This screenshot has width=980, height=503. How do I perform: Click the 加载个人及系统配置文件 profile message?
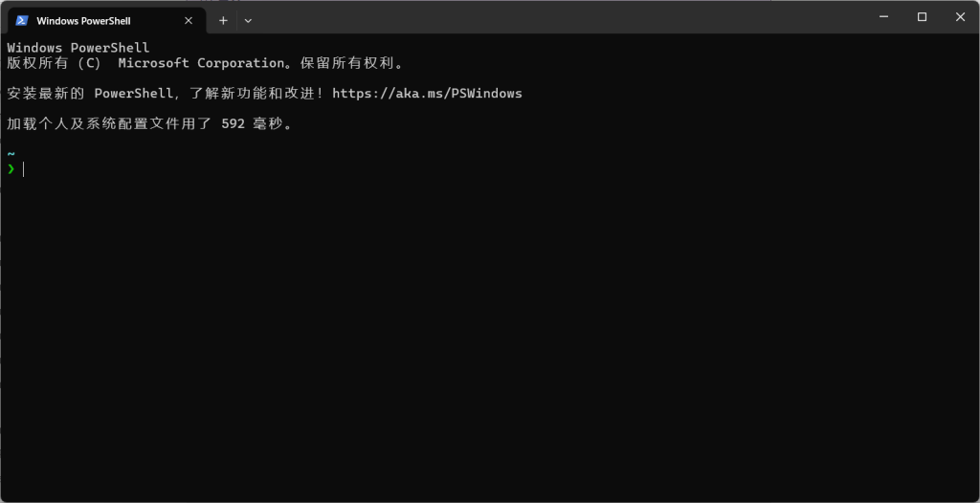(x=85, y=123)
